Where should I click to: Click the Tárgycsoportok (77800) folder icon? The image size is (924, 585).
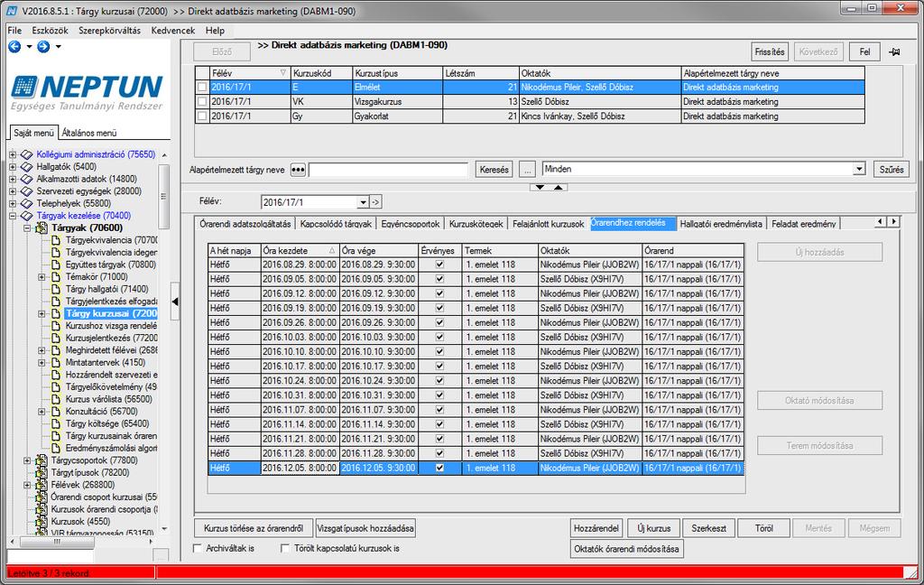(42, 460)
